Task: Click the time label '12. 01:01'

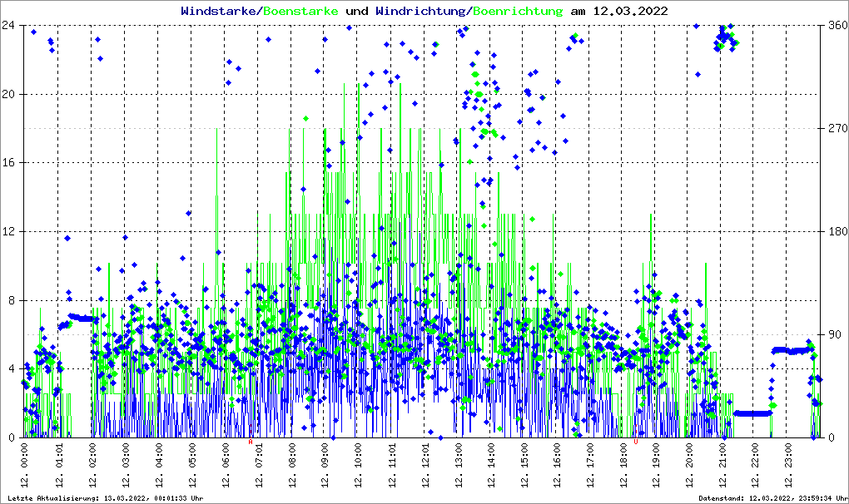Action: tap(58, 463)
